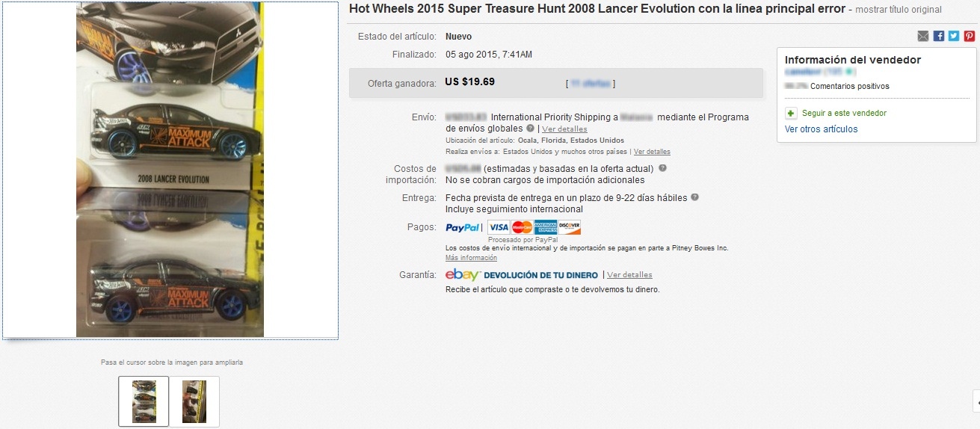Open 'Más información' link under payments
This screenshot has height=429, width=980.
(471, 258)
